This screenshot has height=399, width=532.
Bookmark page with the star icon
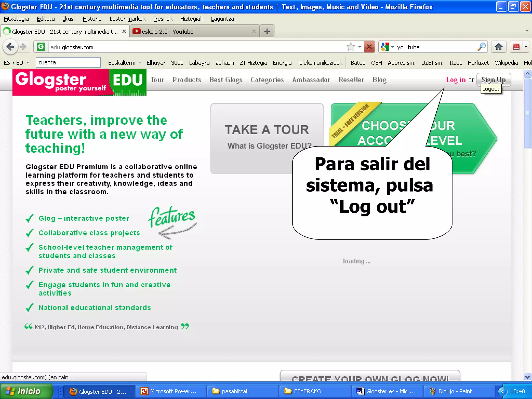(x=350, y=47)
